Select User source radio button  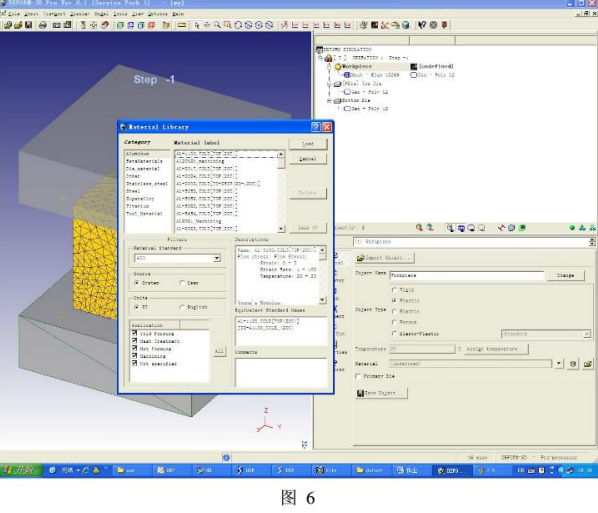click(182, 283)
